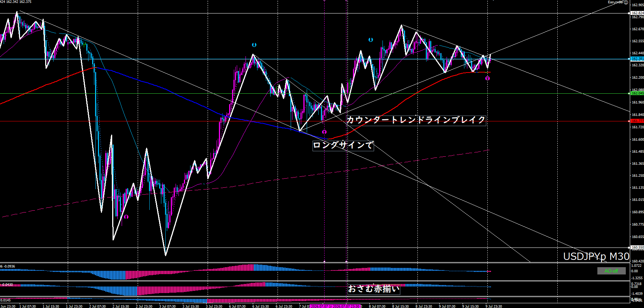Click the green 162.045 price level tag
This screenshot has height=308, width=644.
[637, 93]
